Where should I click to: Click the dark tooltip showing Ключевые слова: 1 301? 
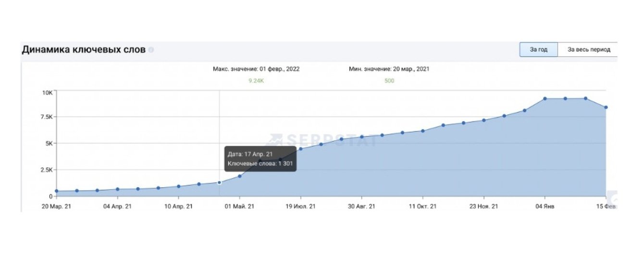click(x=260, y=159)
